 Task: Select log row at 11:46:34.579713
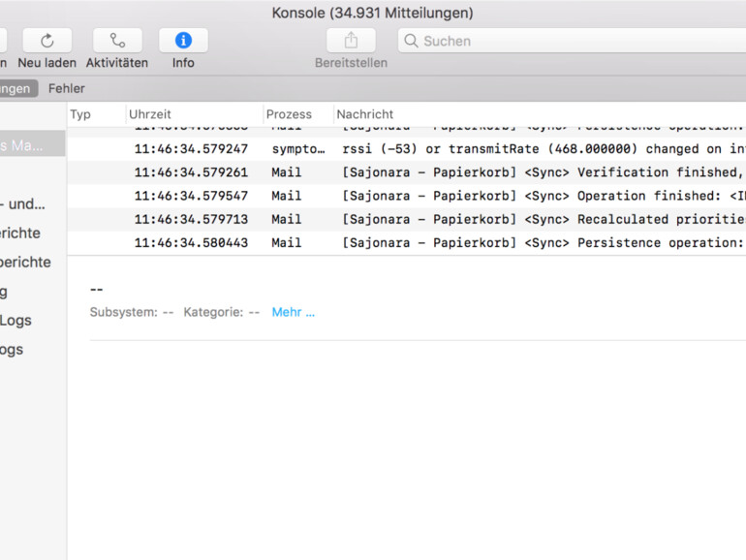click(407, 219)
